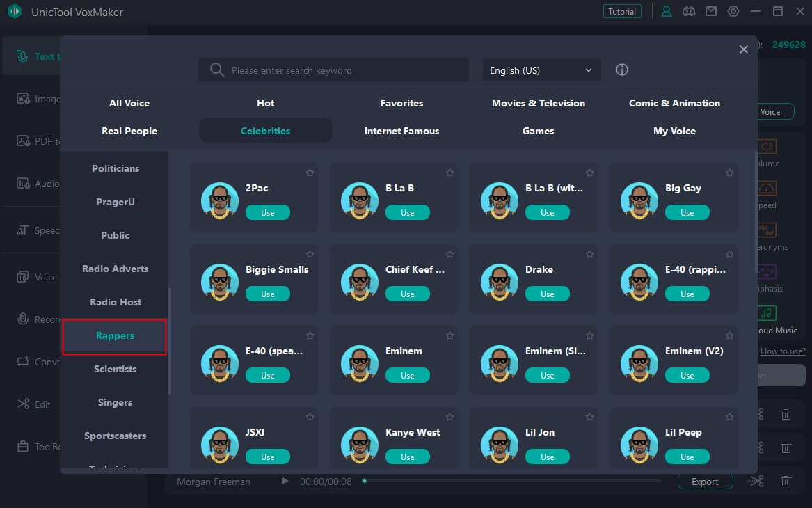Open the Image sidebar tool icon
The image size is (812, 508).
23,98
